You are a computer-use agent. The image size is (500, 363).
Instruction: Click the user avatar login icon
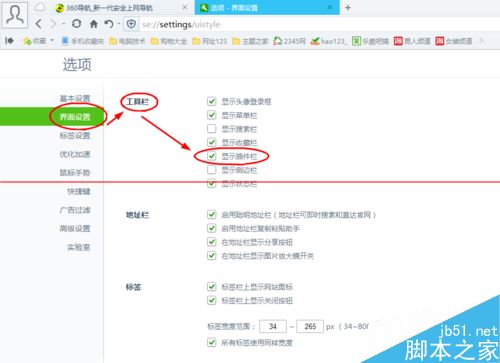(14, 15)
